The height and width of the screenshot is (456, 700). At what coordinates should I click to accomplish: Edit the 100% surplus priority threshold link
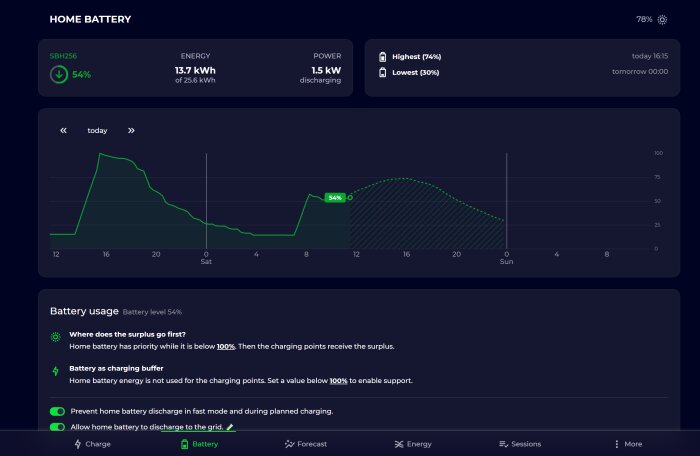pyautogui.click(x=226, y=347)
